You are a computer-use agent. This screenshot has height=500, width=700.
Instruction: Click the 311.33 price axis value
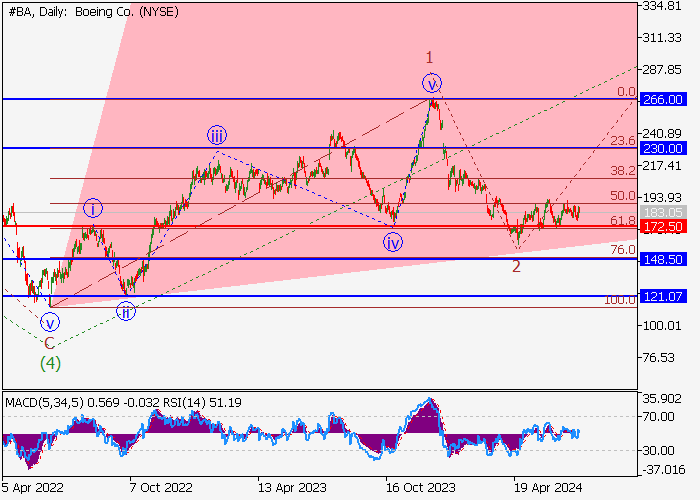(x=662, y=38)
